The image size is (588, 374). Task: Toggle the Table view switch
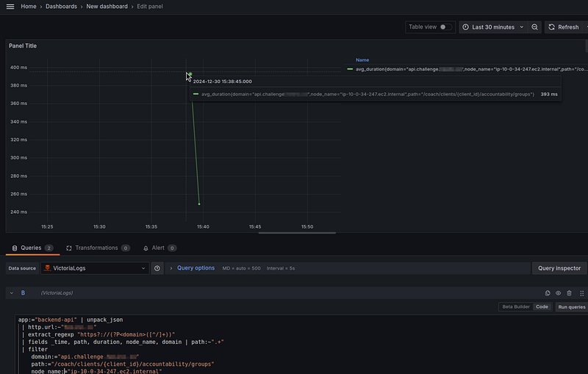coord(445,27)
